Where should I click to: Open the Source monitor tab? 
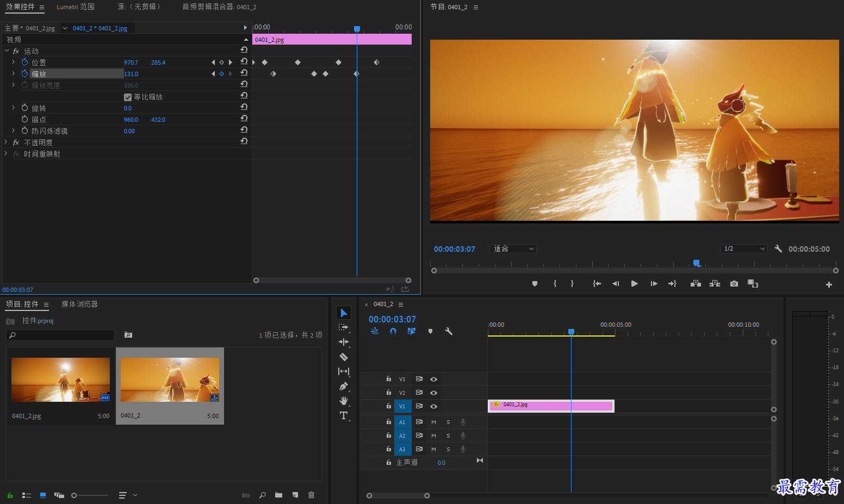tap(139, 7)
